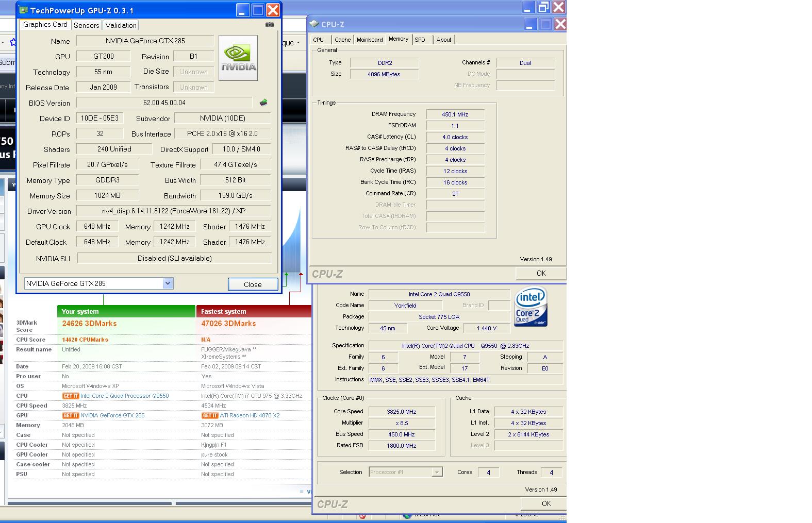The image size is (812, 523).
Task: Open the Cache tab in CPU-Z
Action: click(x=342, y=40)
